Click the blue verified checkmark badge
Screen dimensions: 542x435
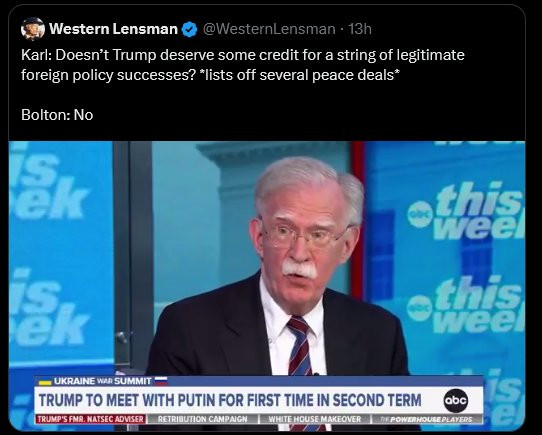point(189,29)
